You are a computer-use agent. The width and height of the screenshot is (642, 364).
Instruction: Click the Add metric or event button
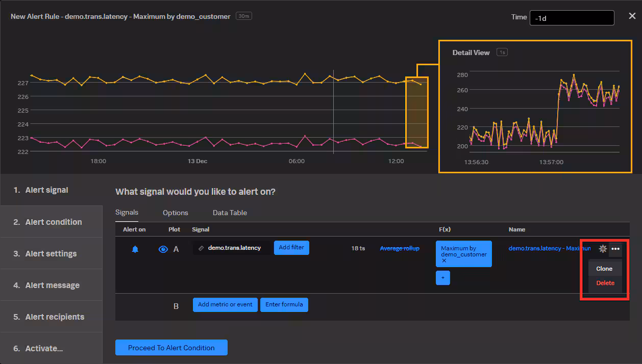pyautogui.click(x=225, y=305)
